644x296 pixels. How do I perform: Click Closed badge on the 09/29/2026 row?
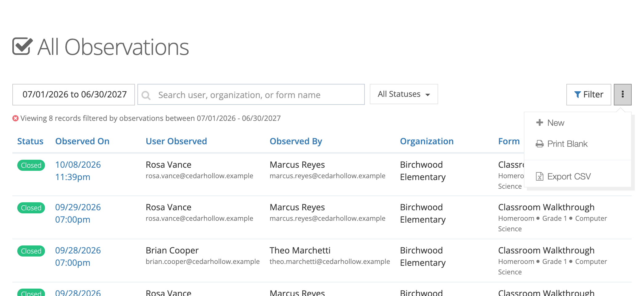click(x=31, y=208)
